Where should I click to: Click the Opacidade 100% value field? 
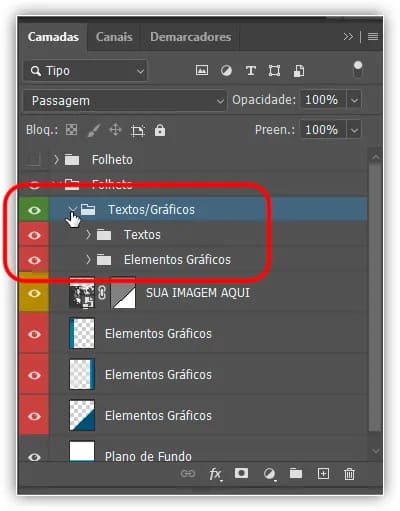[324, 100]
